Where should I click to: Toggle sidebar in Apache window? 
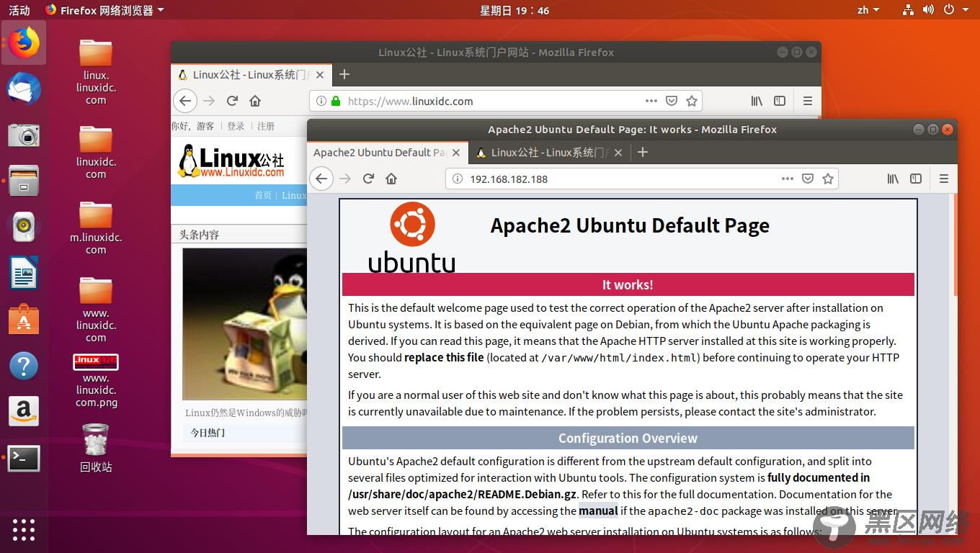click(916, 179)
